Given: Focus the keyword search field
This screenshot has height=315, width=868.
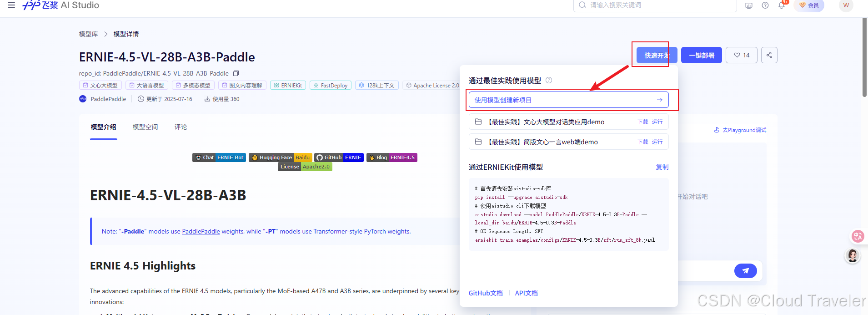Looking at the screenshot, I should click(655, 5).
